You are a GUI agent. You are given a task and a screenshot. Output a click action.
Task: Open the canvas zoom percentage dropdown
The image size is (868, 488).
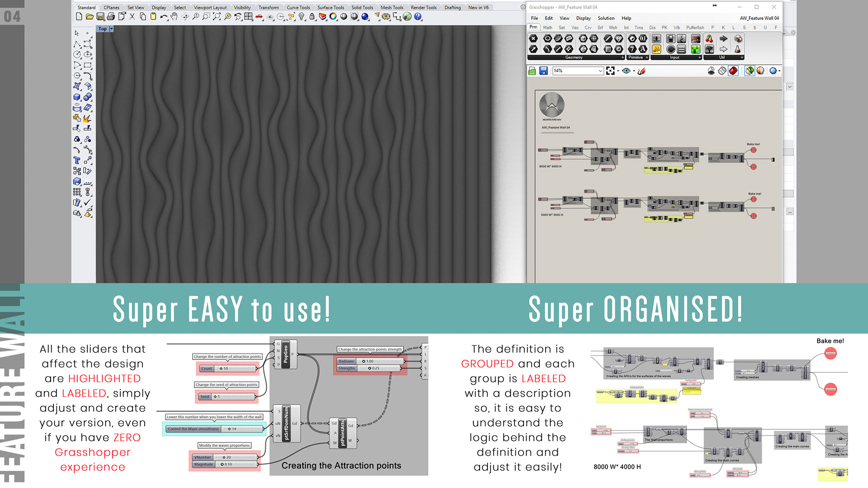point(600,71)
